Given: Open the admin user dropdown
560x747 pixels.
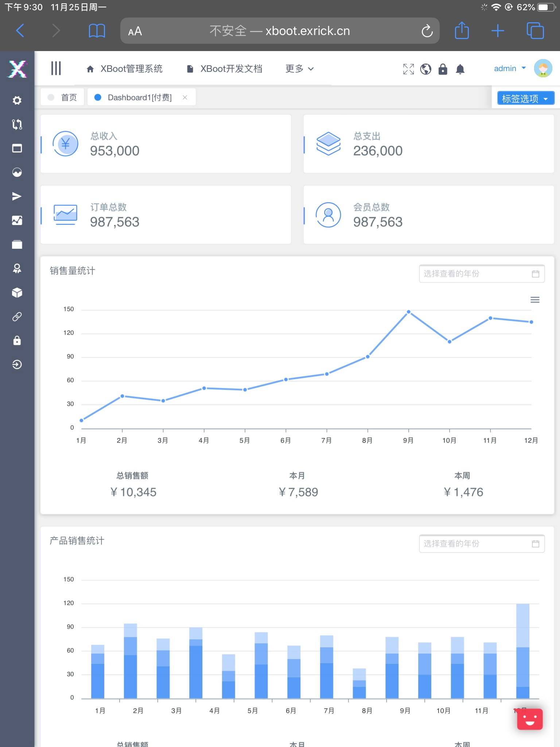Looking at the screenshot, I should point(510,69).
